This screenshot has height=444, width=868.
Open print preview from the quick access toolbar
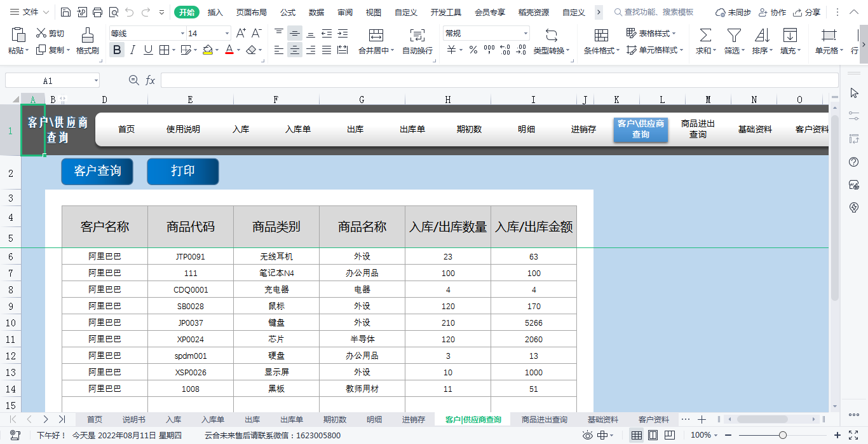tap(114, 12)
